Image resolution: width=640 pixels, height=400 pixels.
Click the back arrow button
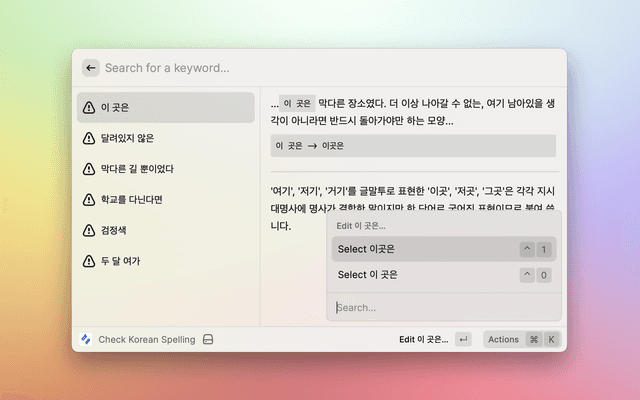pos(91,68)
